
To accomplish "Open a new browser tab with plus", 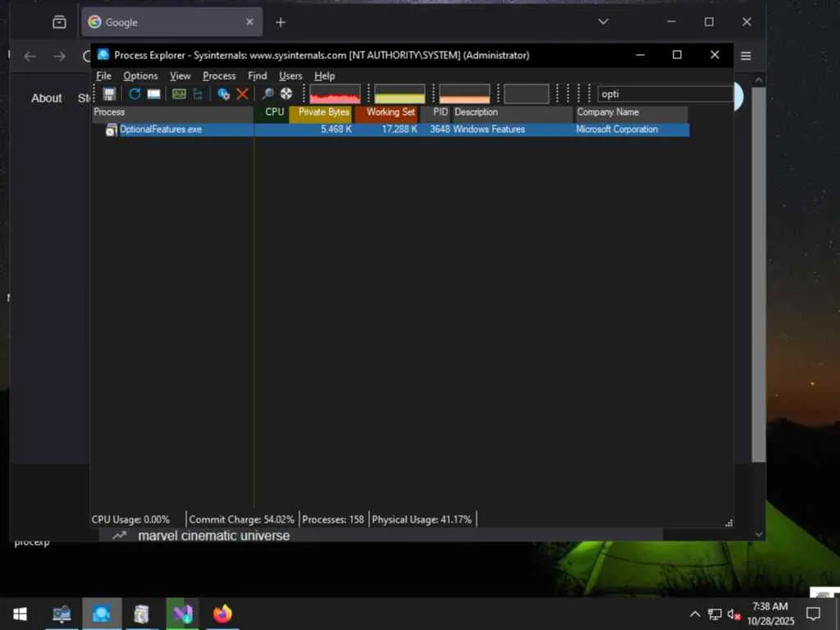I will pyautogui.click(x=281, y=22).
